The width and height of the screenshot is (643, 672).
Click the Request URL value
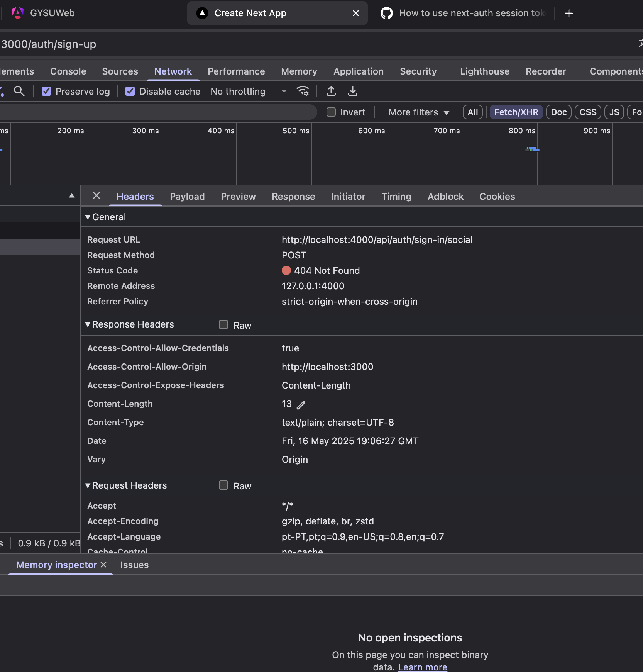coord(377,239)
